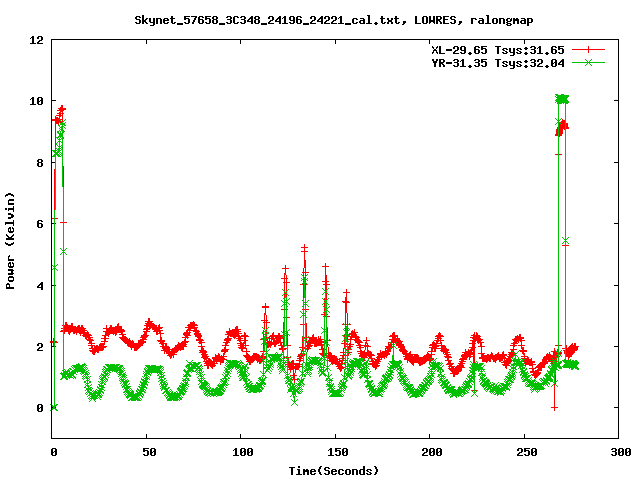Click the Power (Kelvin) y-axis label

(10, 241)
